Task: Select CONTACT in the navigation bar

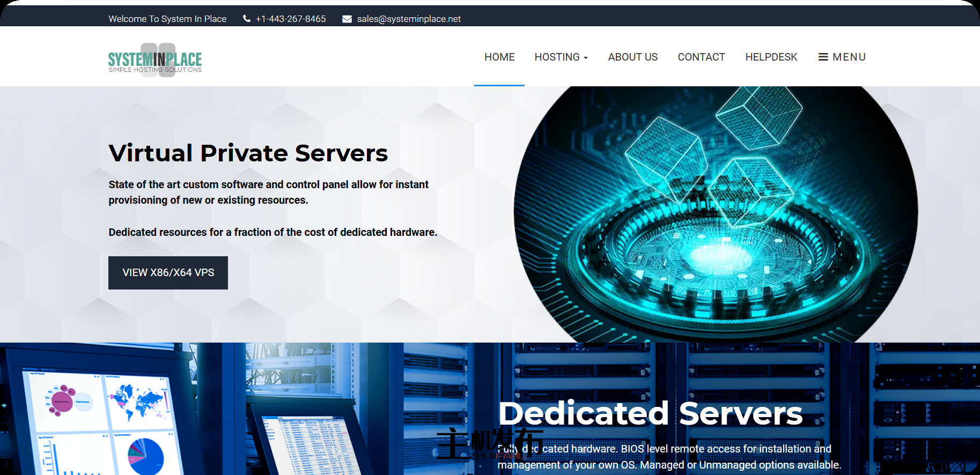Action: pos(701,57)
